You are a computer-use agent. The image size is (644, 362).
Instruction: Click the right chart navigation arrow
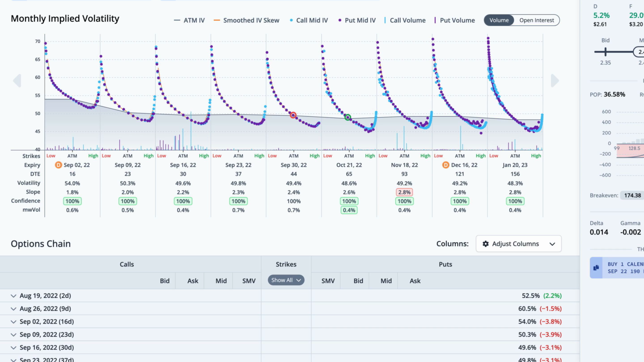coord(555,80)
